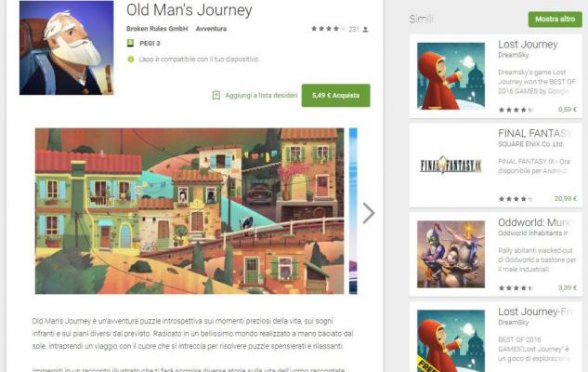588x372 pixels.
Task: Click the PEGI 3 rating badge icon
Action: 130,43
